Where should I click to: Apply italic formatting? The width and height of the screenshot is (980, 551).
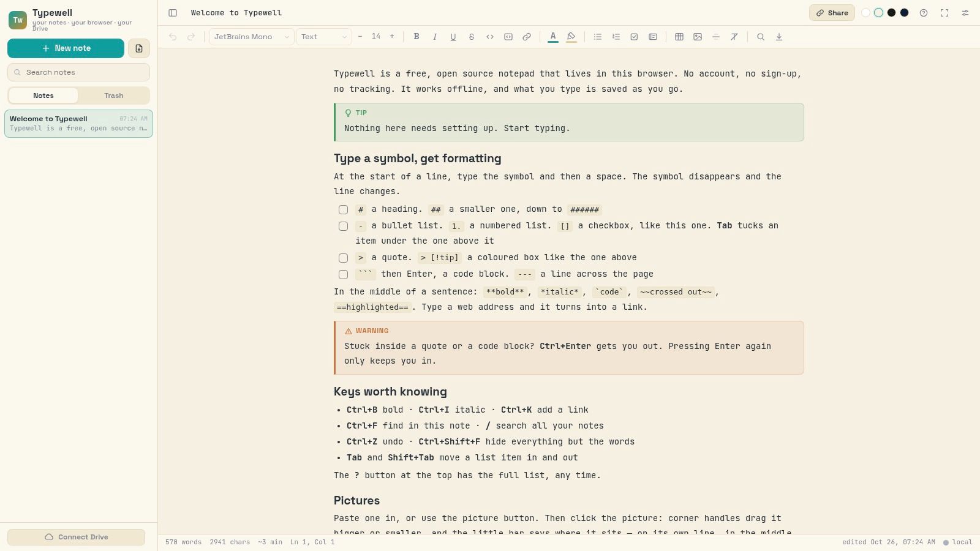435,37
